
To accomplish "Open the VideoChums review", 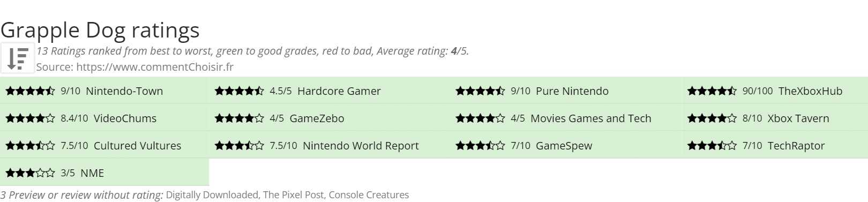I will click(x=125, y=118).
